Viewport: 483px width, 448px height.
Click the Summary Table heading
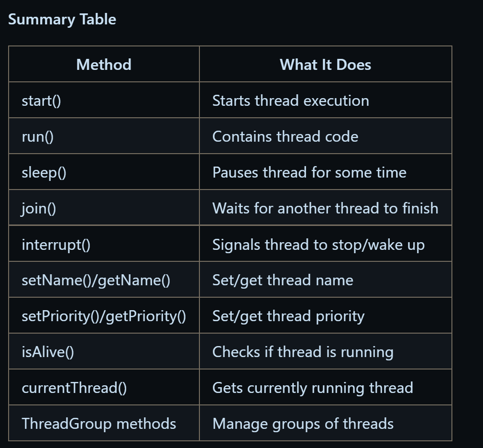pyautogui.click(x=62, y=20)
